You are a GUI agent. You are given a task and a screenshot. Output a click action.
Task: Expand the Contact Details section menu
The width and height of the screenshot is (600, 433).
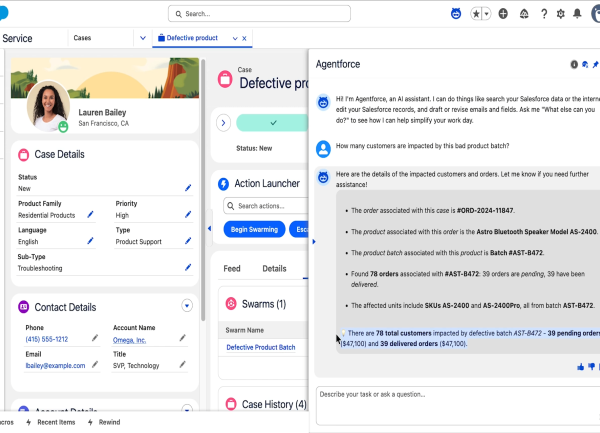[187, 306]
